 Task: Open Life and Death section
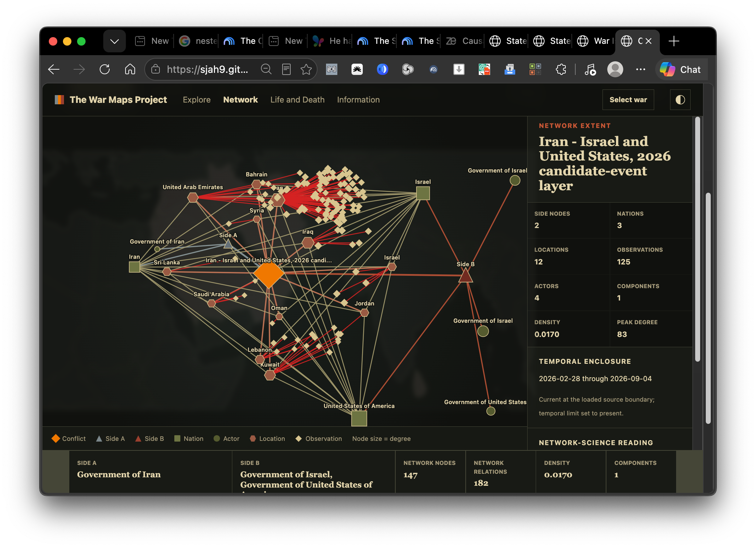click(297, 100)
